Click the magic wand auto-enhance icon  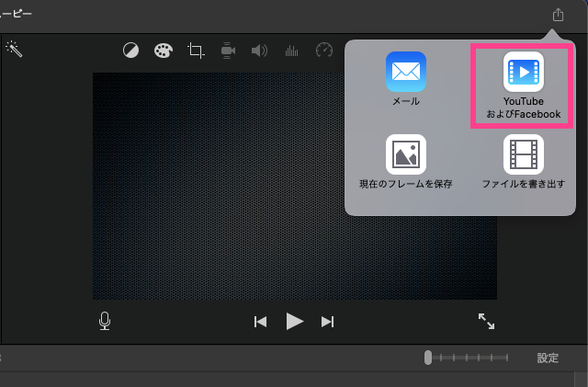[14, 48]
